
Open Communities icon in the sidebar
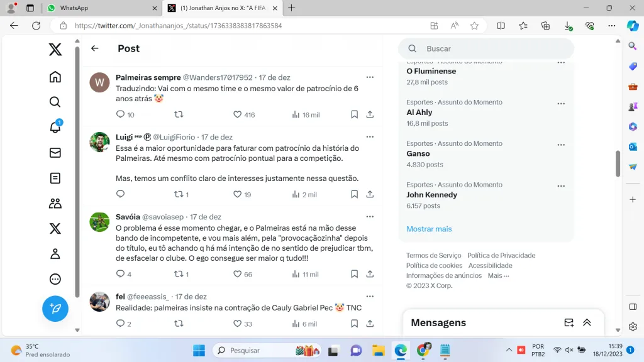pos(55,204)
